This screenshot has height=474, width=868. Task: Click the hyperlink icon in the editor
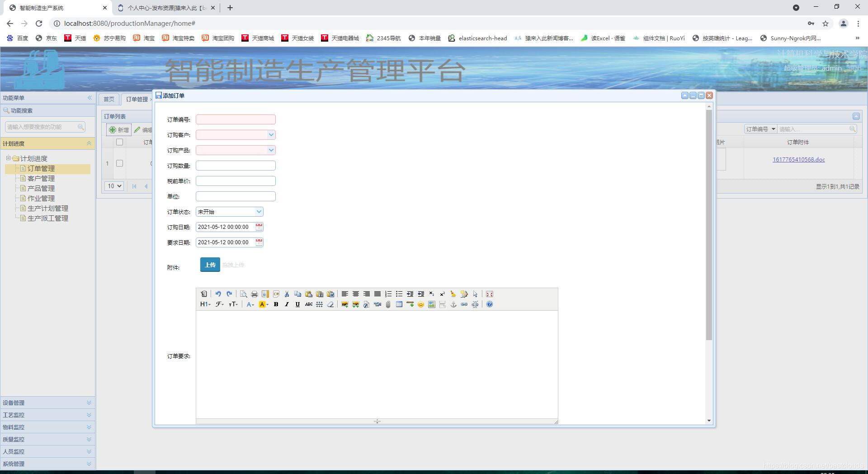tap(464, 304)
